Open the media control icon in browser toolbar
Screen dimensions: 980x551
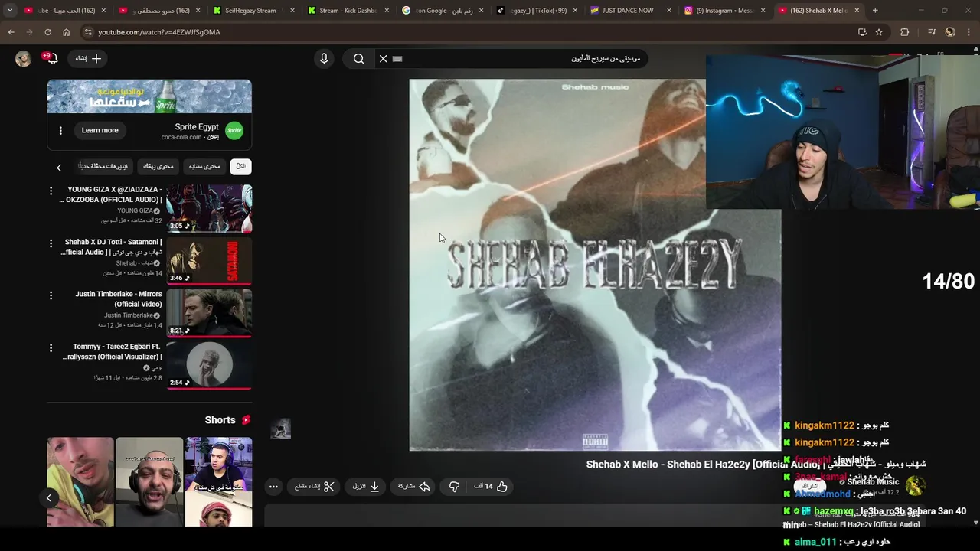click(932, 32)
